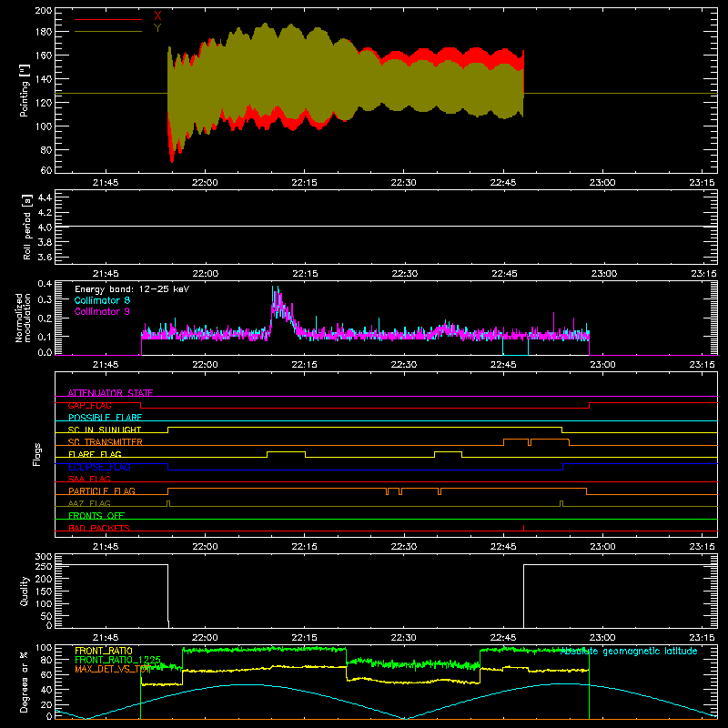The height and width of the screenshot is (728, 728).
Task: Click the FRONTS_OFF flag label
Action: coord(96,515)
